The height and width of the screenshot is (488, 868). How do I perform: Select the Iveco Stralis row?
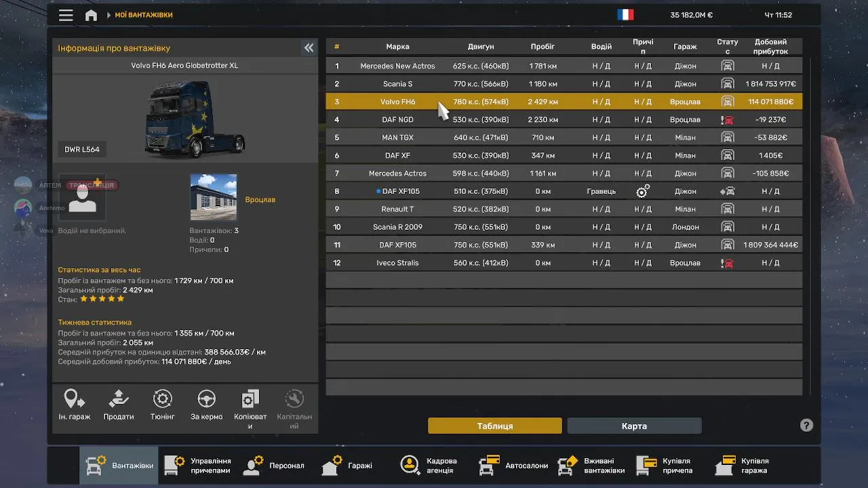click(x=564, y=262)
